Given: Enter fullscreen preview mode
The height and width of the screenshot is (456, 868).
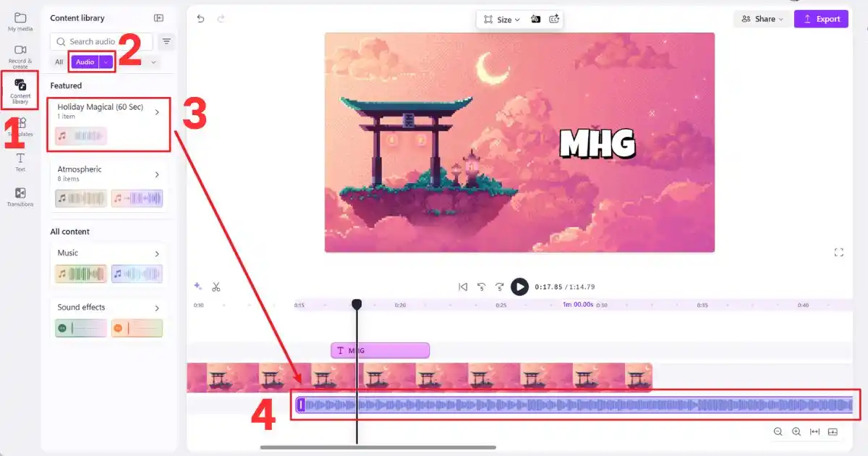Looking at the screenshot, I should pyautogui.click(x=839, y=252).
